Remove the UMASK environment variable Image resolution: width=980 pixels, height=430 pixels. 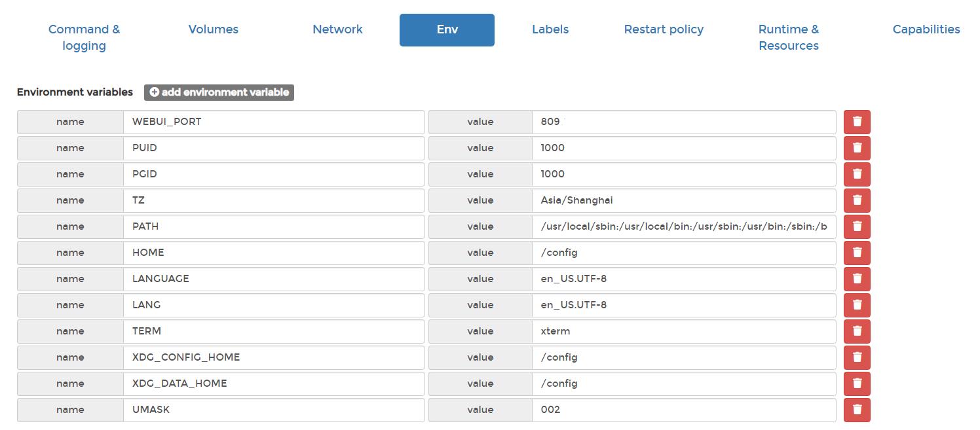[856, 410]
